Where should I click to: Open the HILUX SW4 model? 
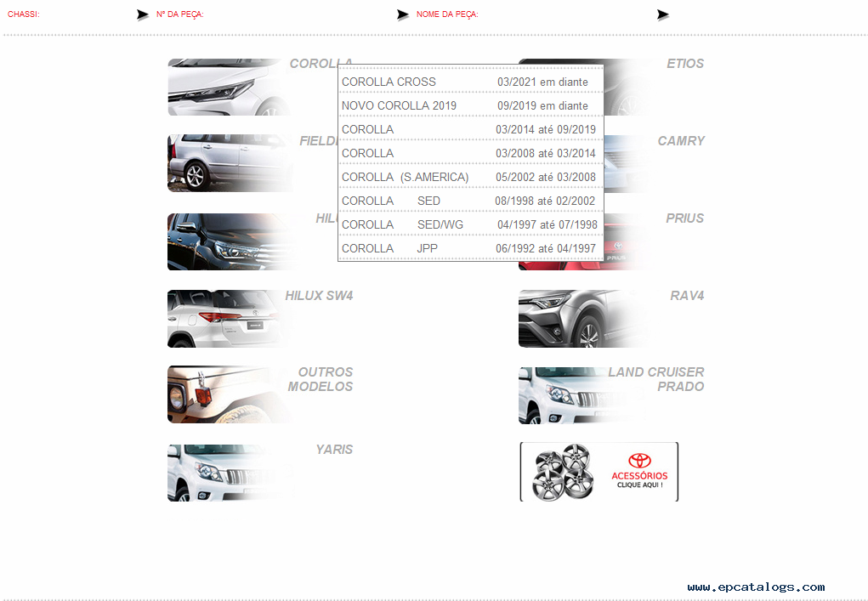pyautogui.click(x=228, y=319)
